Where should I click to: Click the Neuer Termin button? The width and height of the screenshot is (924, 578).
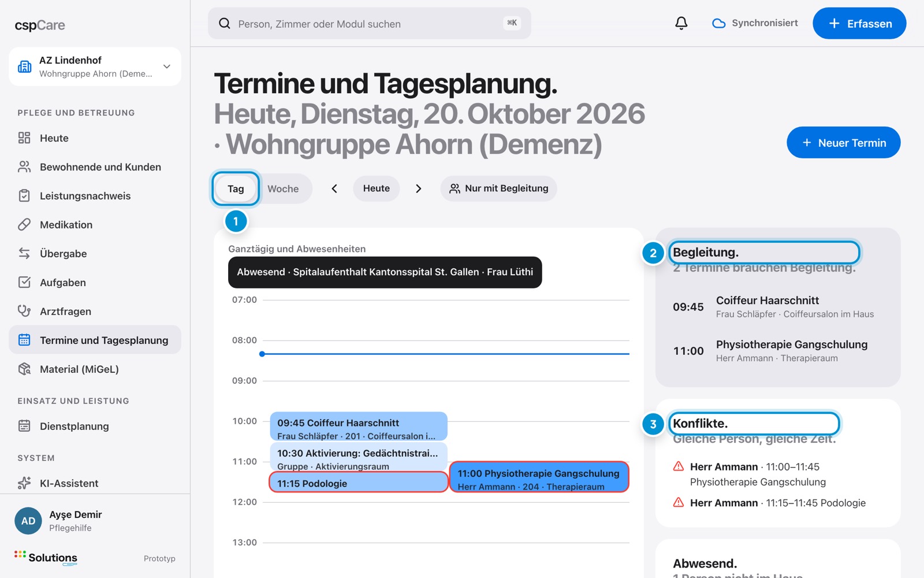843,143
